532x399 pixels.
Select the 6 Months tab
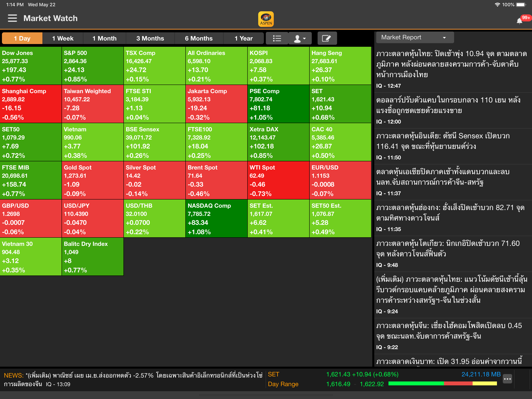[199, 38]
